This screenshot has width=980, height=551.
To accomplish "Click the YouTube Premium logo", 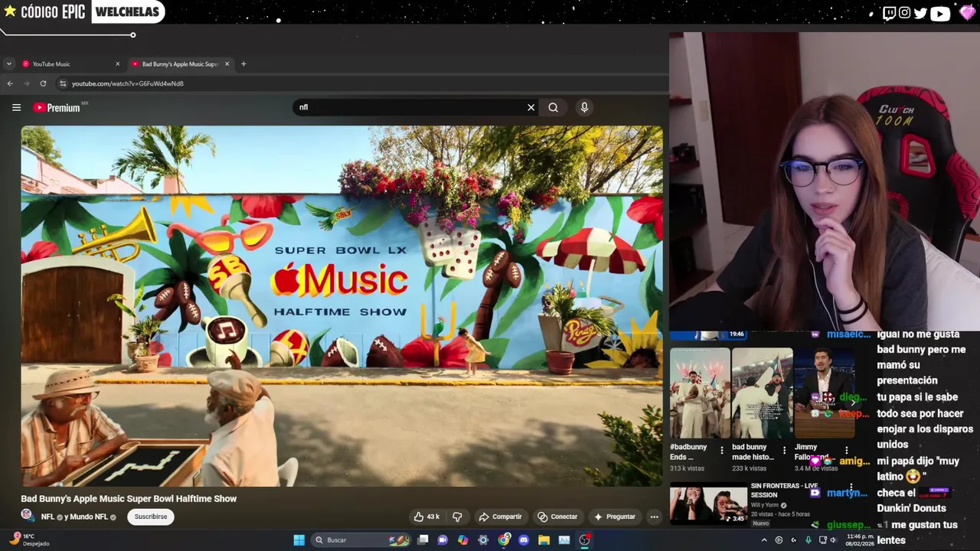I will tap(57, 108).
